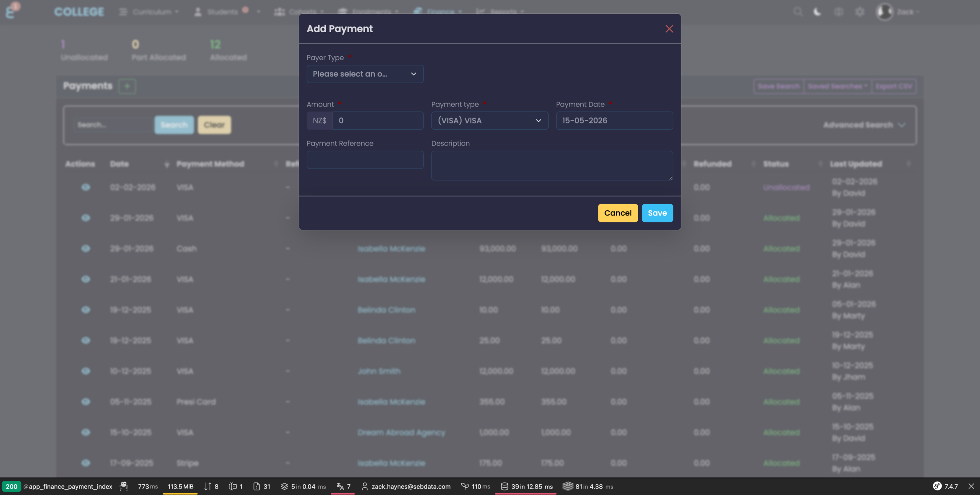The width and height of the screenshot is (980, 495).
Task: Sort by Payment Method column
Action: [227, 164]
